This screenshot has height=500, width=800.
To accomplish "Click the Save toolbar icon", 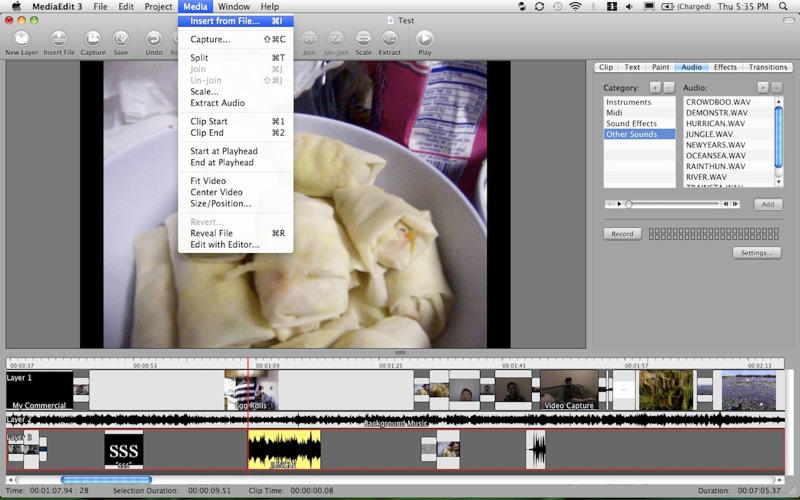I will [x=121, y=39].
